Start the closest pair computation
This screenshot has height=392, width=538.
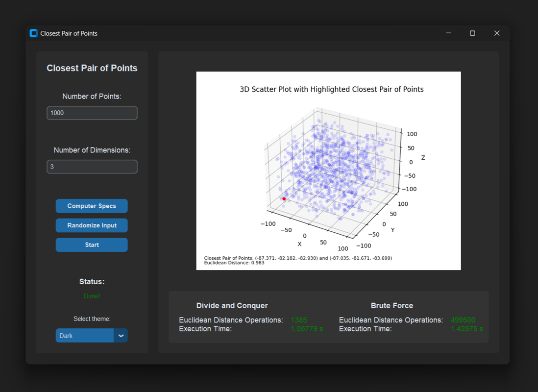pyautogui.click(x=92, y=245)
